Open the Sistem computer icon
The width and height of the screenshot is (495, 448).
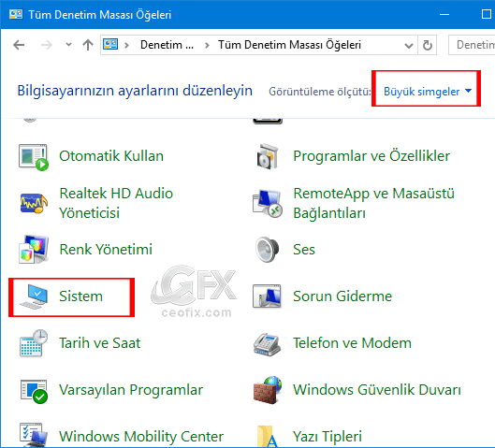coord(34,296)
